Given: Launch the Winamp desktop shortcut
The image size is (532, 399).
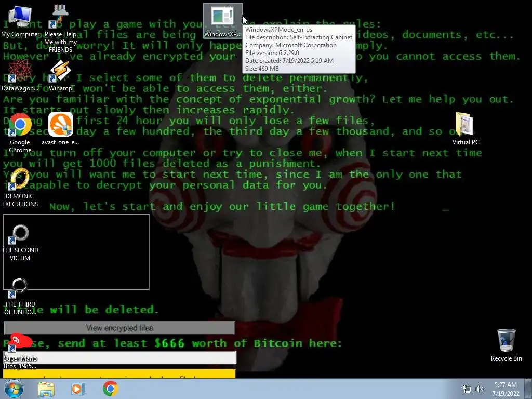Looking at the screenshot, I should [60, 75].
